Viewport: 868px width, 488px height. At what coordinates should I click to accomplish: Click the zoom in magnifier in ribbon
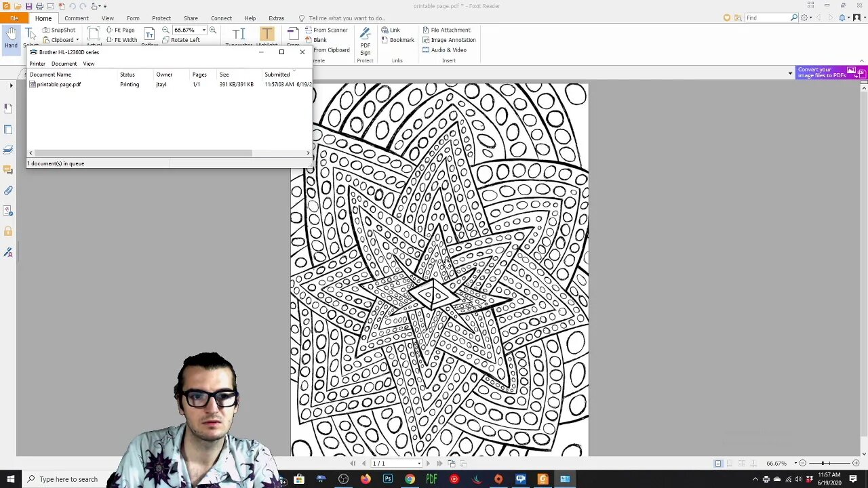[x=212, y=30]
